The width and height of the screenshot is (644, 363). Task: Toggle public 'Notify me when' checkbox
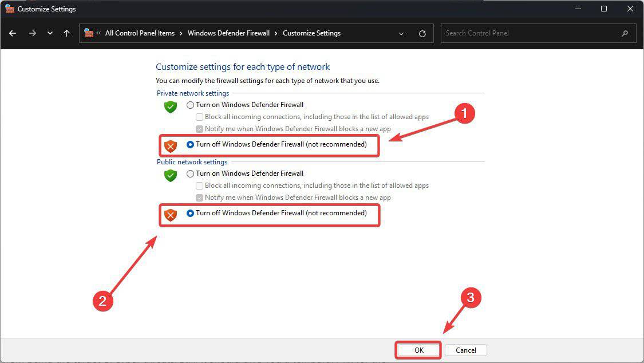200,198
